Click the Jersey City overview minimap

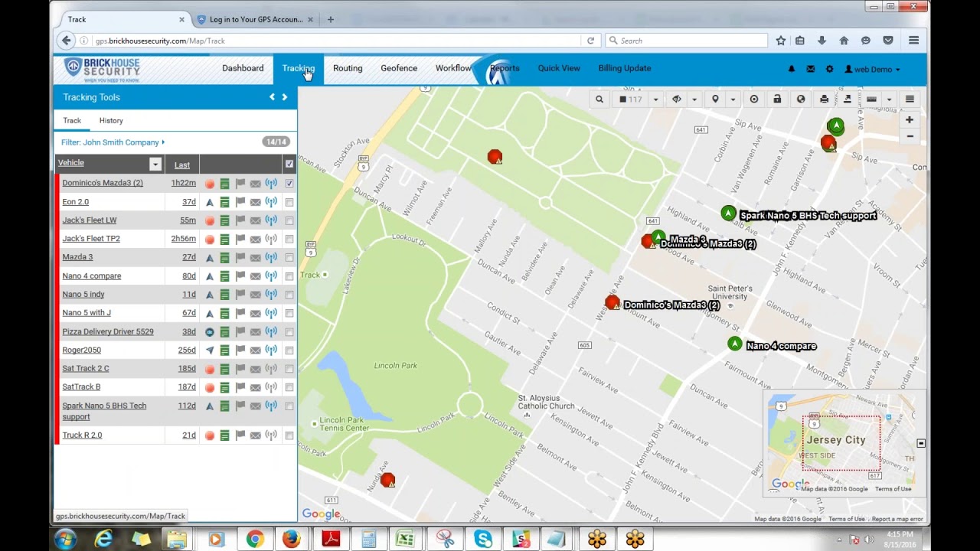click(841, 443)
